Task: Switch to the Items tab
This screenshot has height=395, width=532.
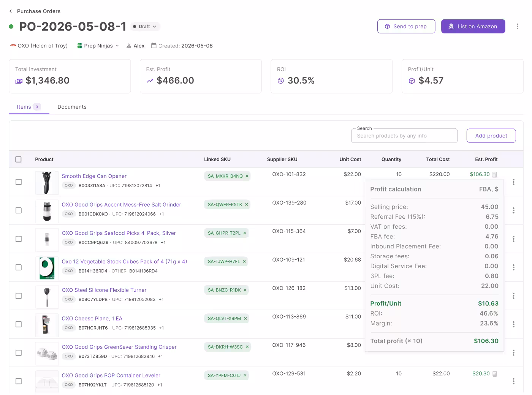Action: (x=29, y=107)
